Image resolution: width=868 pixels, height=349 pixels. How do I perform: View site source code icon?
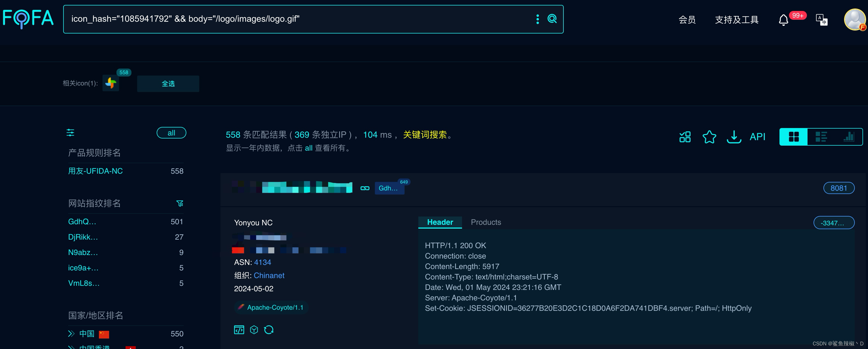click(239, 329)
